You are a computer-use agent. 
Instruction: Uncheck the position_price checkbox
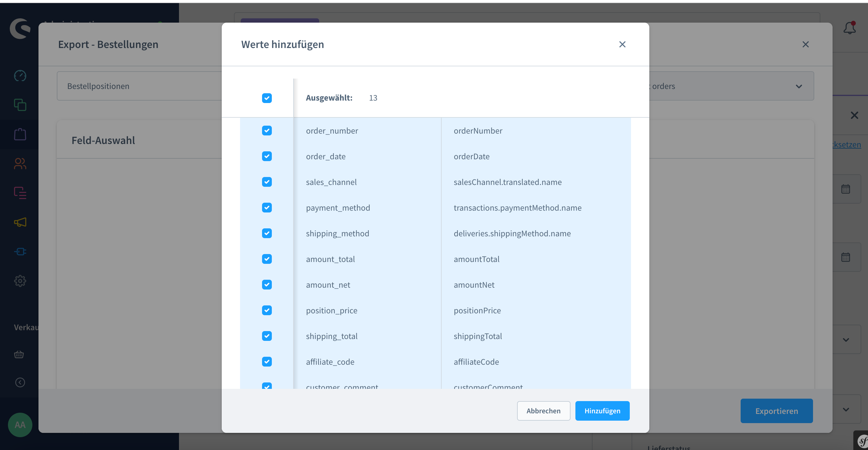[267, 310]
